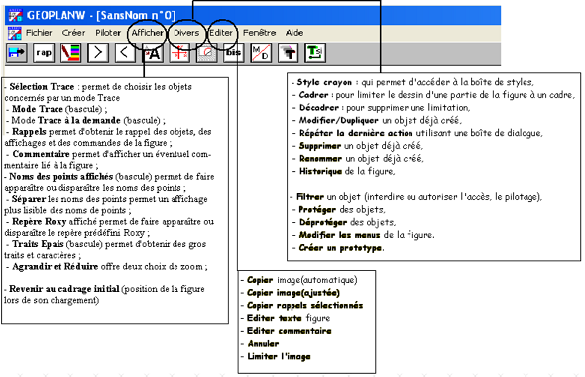Screen dimensions: 585x377
Task: Click the red axes Roxy repère icon
Action: (x=179, y=53)
